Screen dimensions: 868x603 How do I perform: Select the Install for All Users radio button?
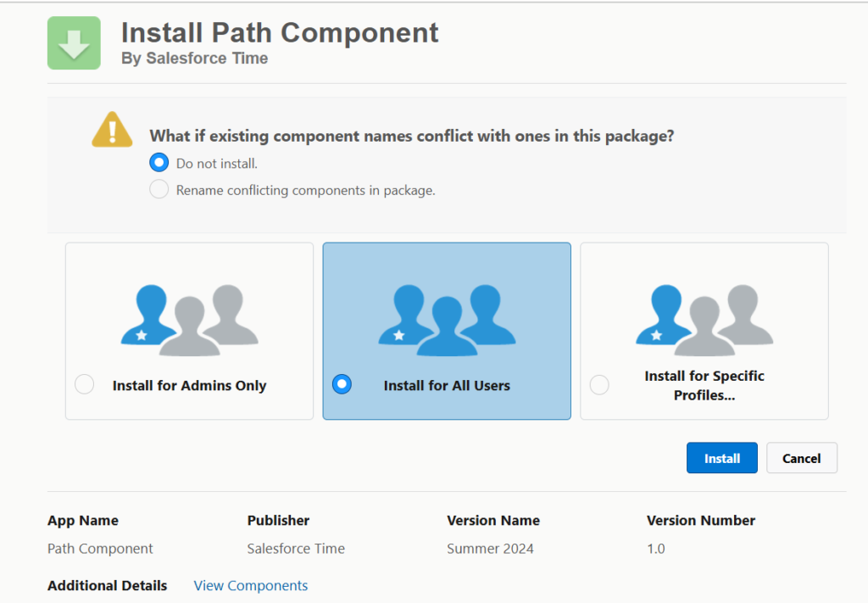(342, 384)
